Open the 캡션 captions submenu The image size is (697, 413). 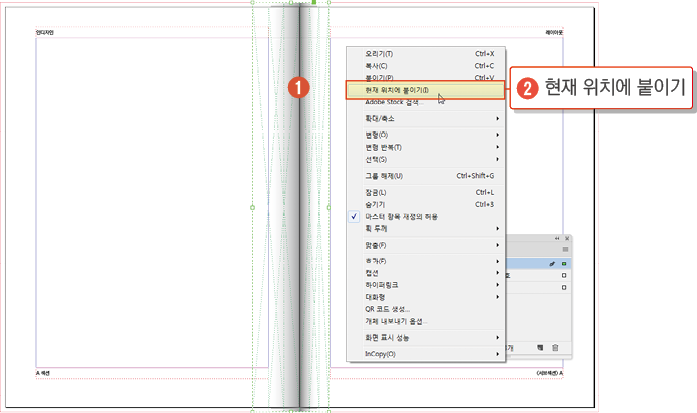426,273
